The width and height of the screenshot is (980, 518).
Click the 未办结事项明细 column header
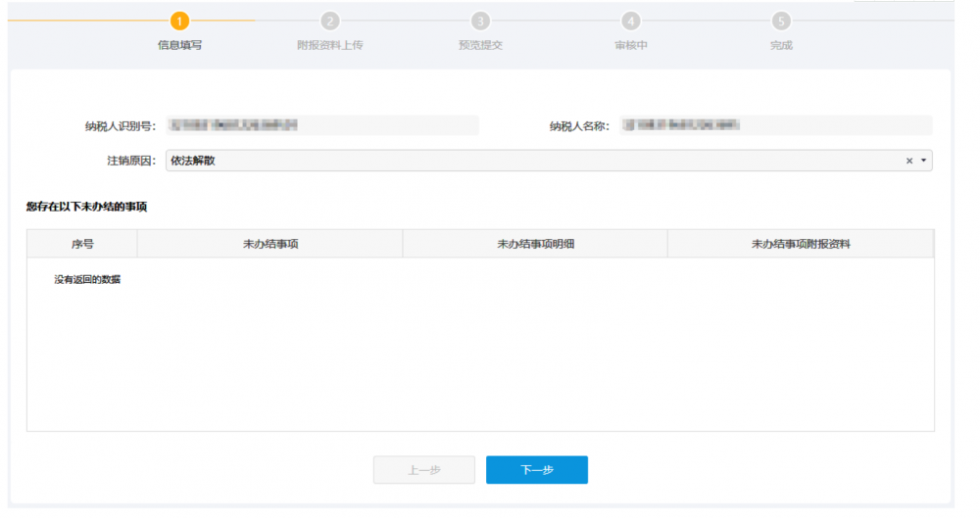pyautogui.click(x=535, y=244)
